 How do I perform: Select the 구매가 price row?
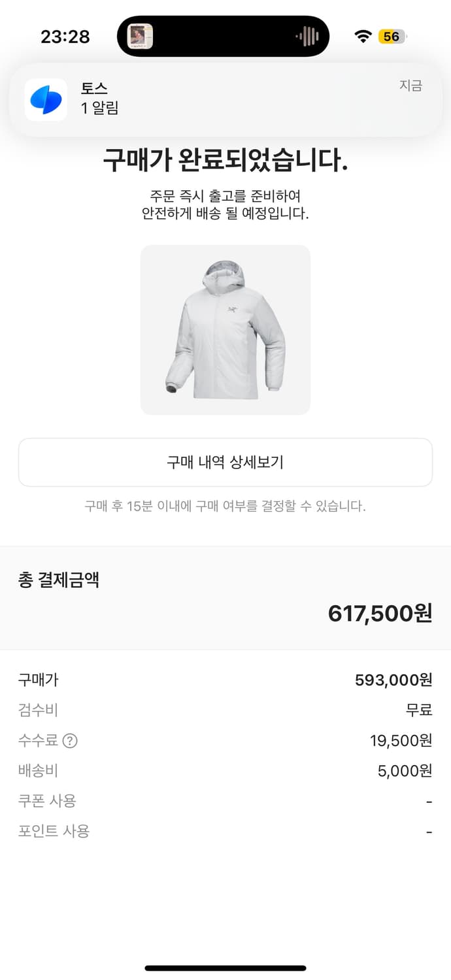click(225, 679)
